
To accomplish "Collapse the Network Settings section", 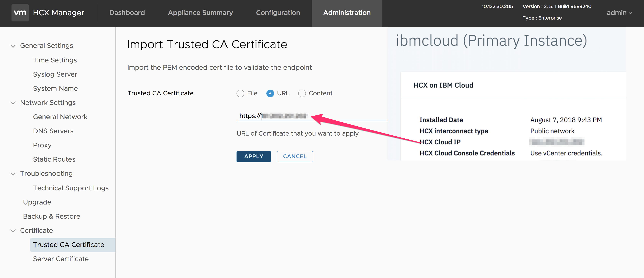I will (x=13, y=103).
